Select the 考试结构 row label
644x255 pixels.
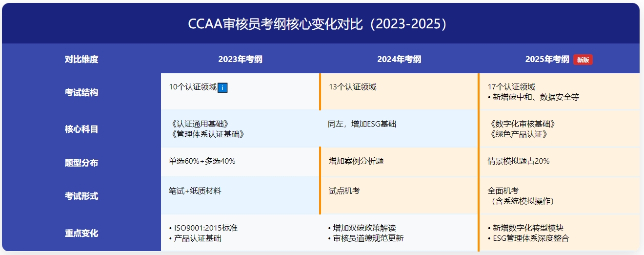pyautogui.click(x=81, y=92)
